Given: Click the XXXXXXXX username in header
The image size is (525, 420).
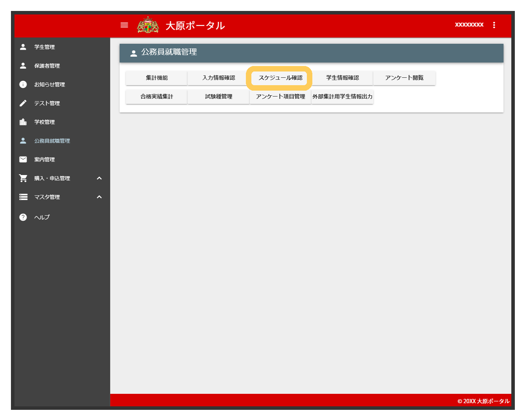Looking at the screenshot, I should pos(469,25).
